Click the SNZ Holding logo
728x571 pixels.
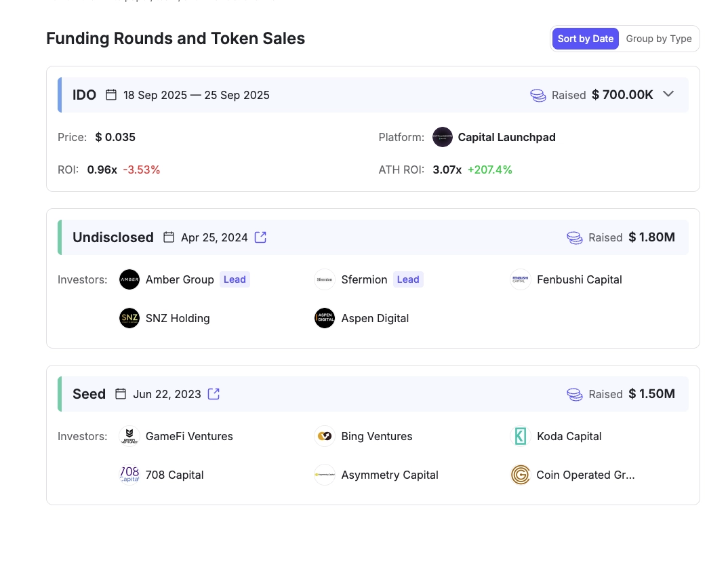click(129, 318)
